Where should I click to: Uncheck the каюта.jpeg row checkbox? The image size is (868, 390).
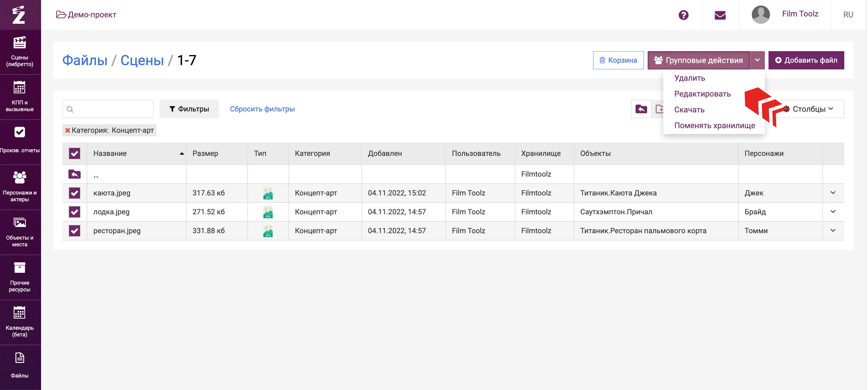point(75,193)
